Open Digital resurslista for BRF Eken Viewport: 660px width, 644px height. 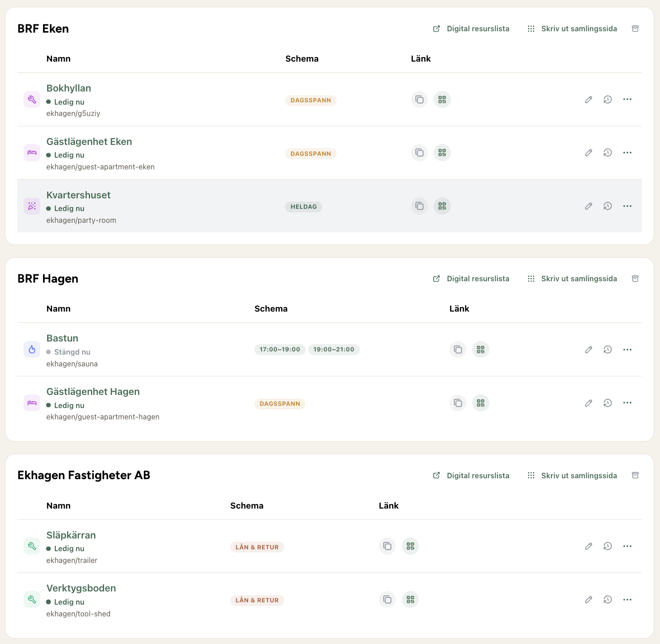(x=471, y=29)
